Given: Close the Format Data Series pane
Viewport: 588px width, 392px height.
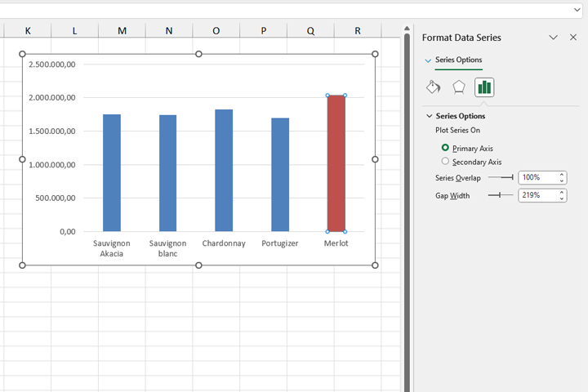Looking at the screenshot, I should (x=573, y=38).
